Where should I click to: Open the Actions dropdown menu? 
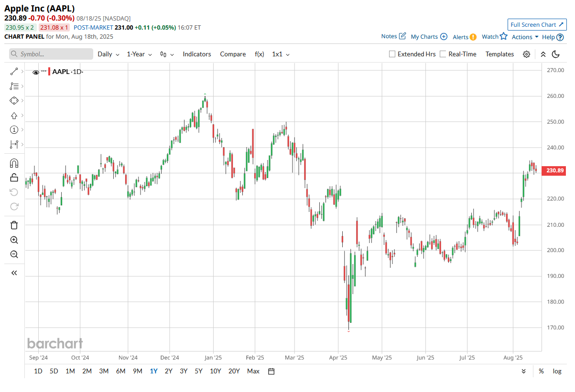525,37
